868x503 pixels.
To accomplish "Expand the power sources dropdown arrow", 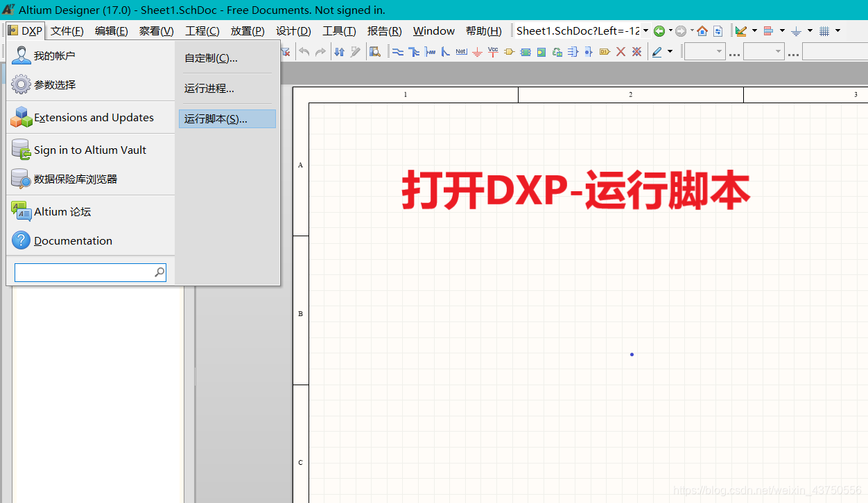I will tap(810, 30).
